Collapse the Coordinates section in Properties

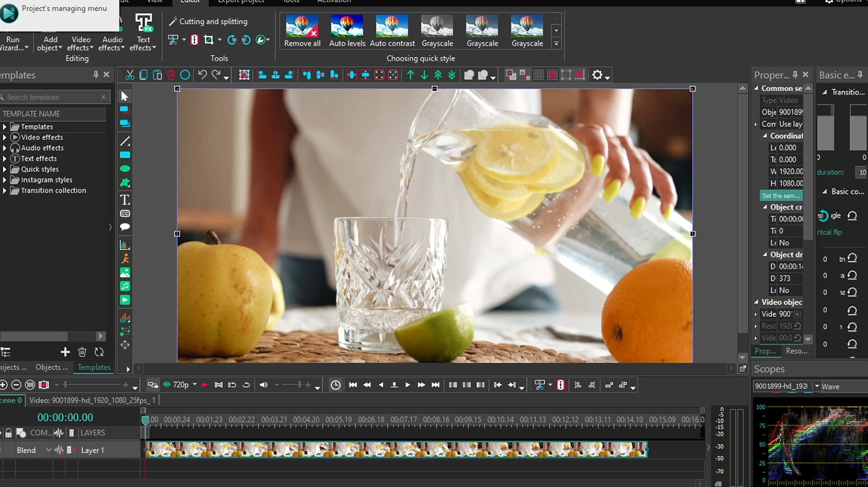coord(765,136)
